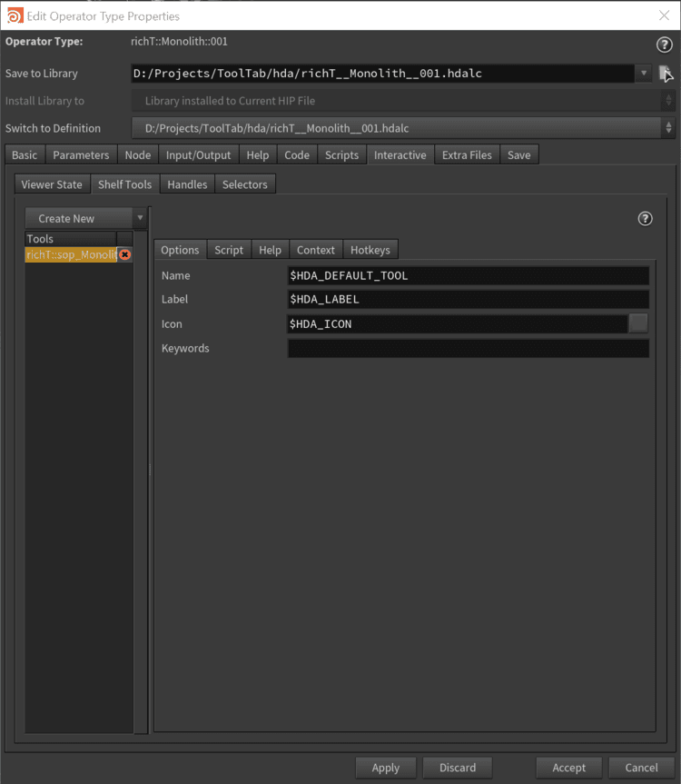Screen dimensions: 681x784
Task: Open the Shelf Tools help question icon
Action: pos(645,219)
